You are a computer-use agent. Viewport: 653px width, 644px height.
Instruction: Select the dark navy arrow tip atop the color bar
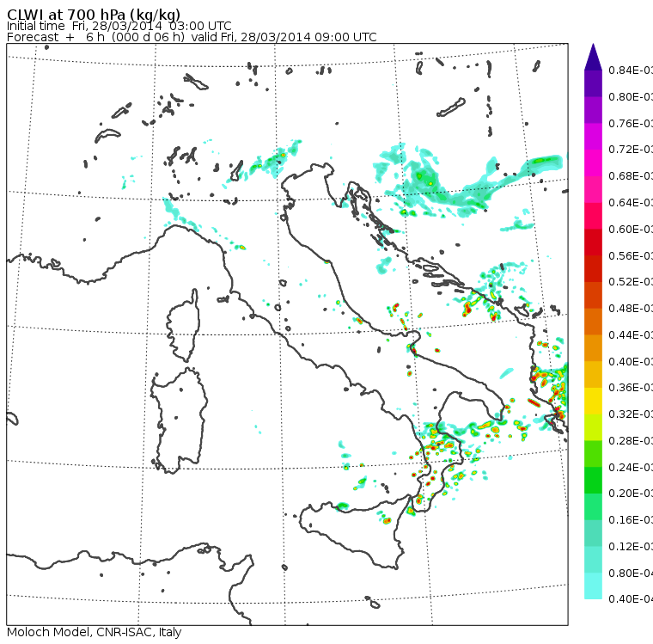click(x=593, y=57)
